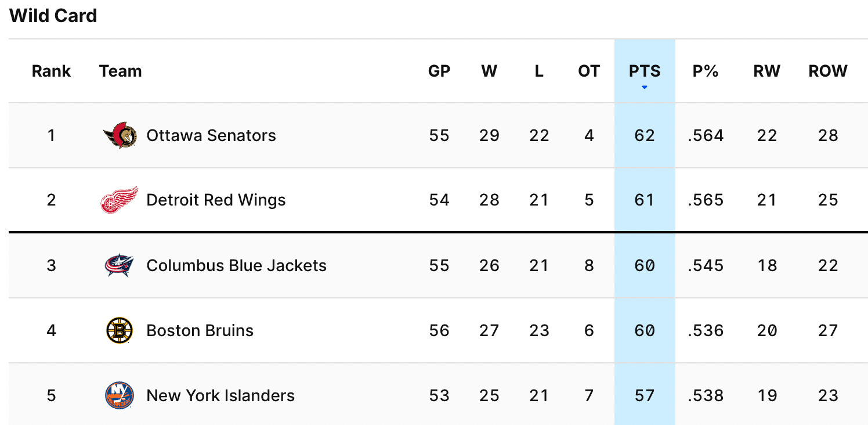Screen dimensions: 868x425
Task: Click the Boston Bruins logo
Action: (x=120, y=330)
